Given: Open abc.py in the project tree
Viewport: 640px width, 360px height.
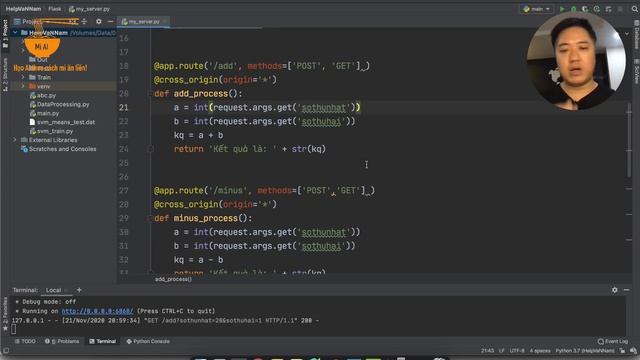Looking at the screenshot, I should [43, 95].
